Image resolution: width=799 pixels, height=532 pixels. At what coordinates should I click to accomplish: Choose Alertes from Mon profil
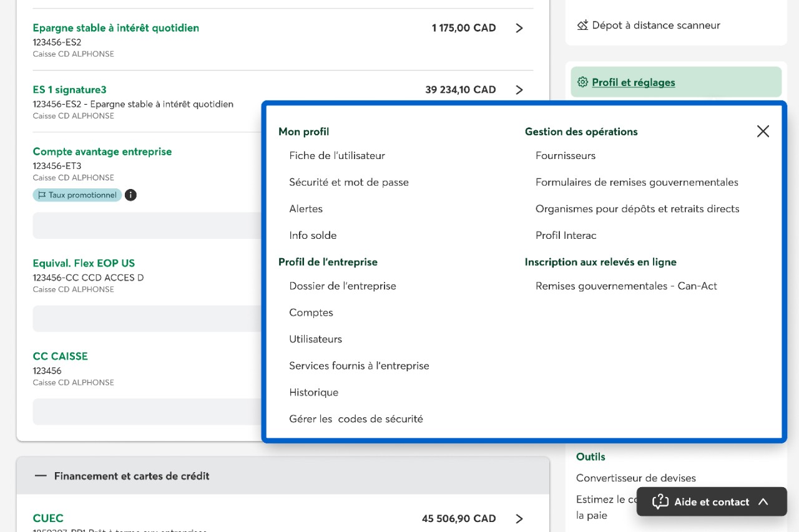(306, 209)
